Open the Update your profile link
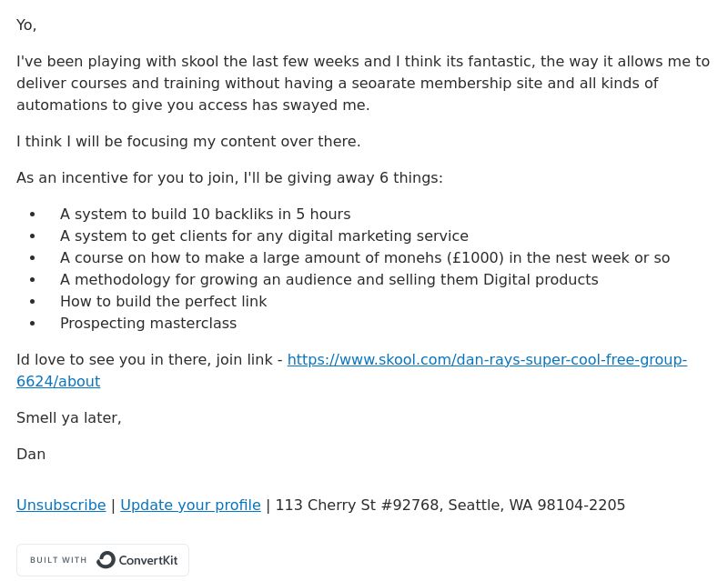 coord(190,505)
